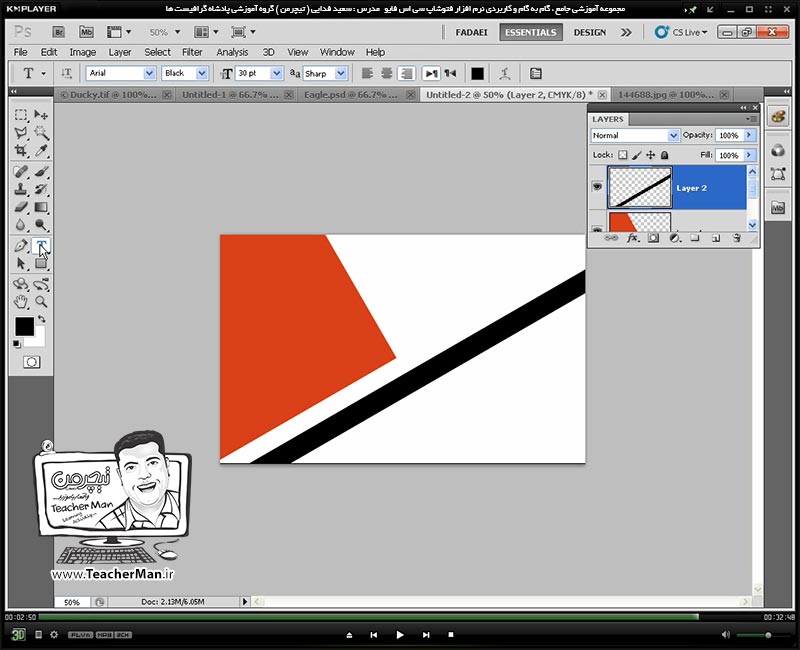Click the KMPlayer play button
The width and height of the screenshot is (800, 650).
pos(399,635)
